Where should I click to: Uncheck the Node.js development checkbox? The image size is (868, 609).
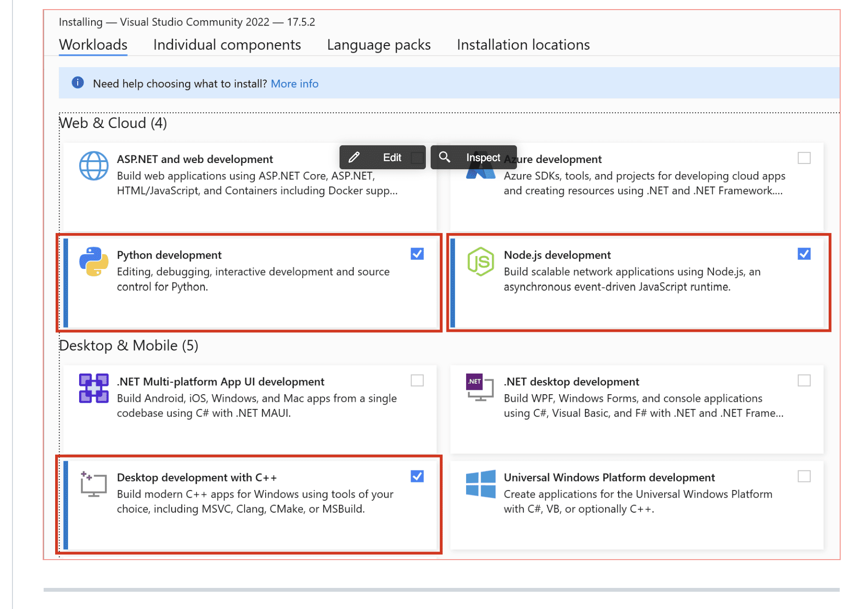(x=804, y=254)
